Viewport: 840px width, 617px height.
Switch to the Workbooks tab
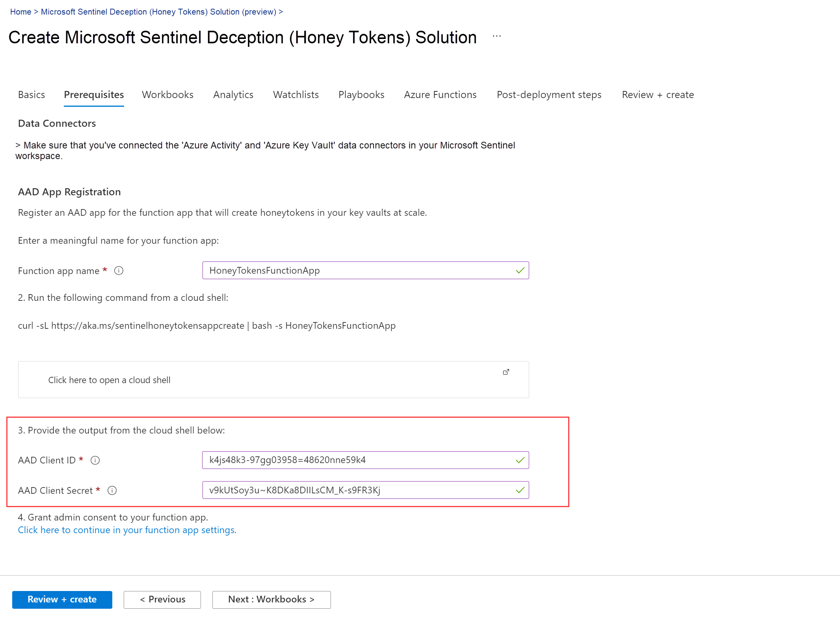(x=168, y=94)
